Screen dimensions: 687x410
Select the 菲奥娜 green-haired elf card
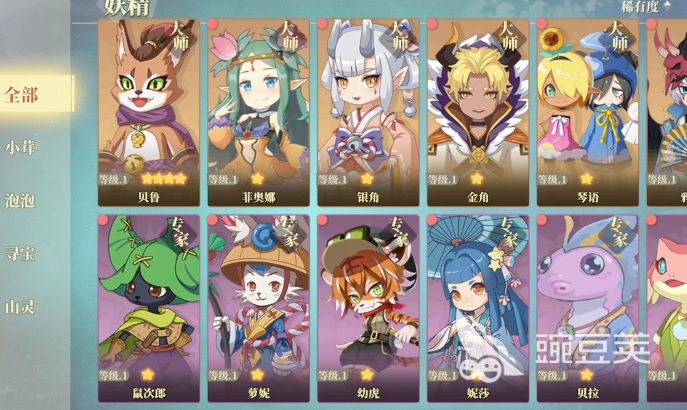tap(259, 113)
